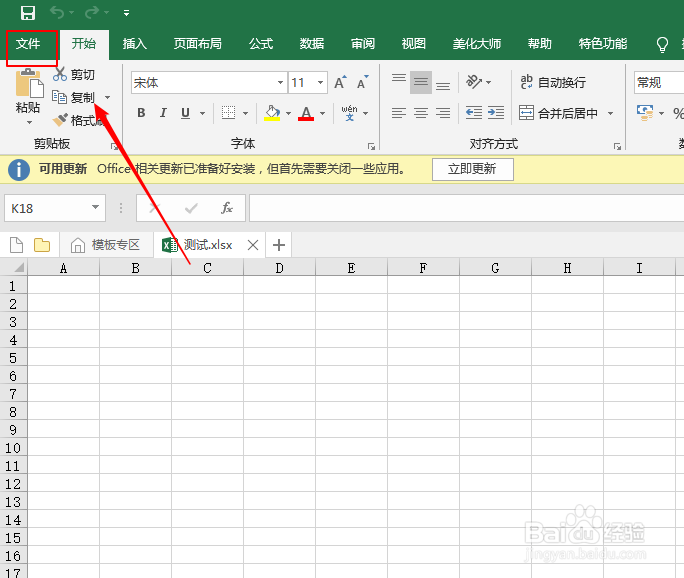Open the 对齐方式 dialog launcher
Screen dimensions: 684x578
617,147
